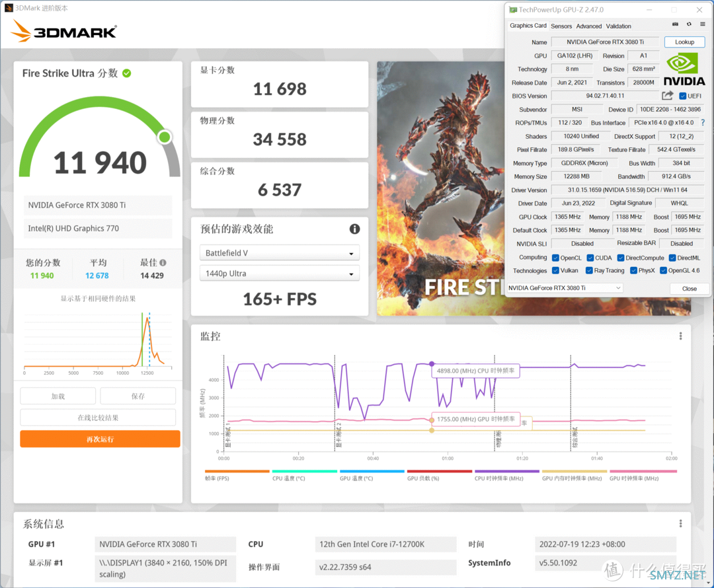Click the best score 14 429
This screenshot has height=588, width=714.
[x=151, y=276]
